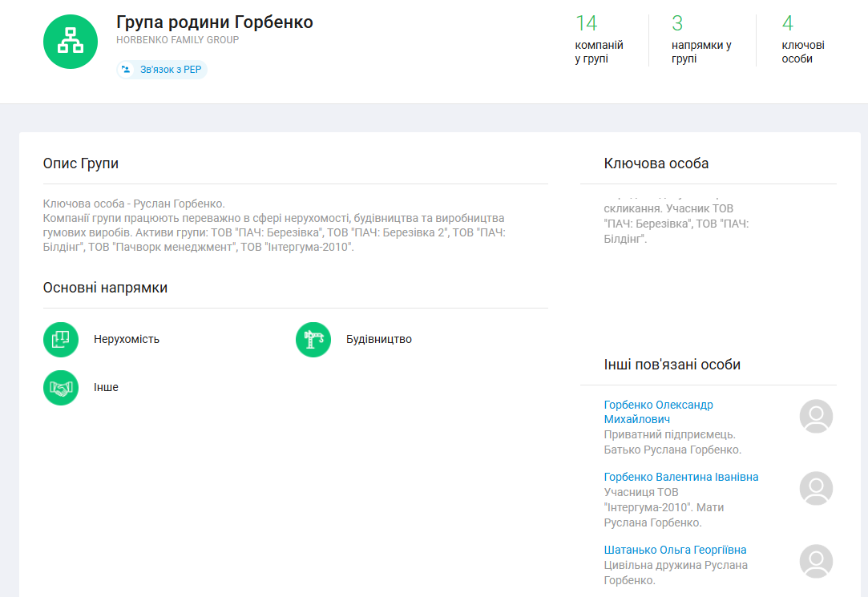Open Шатанько Ольга Георгіївна profile link
868x597 pixels.
[675, 550]
